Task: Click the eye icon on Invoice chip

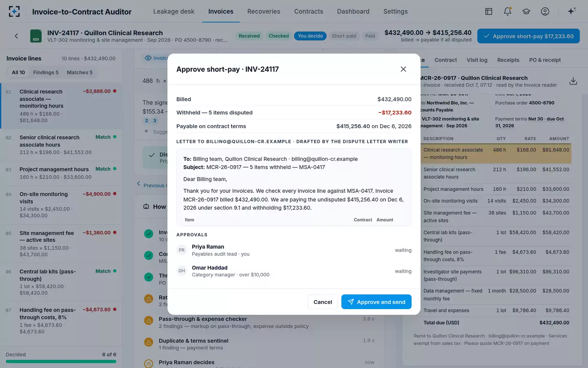Action: [x=148, y=58]
